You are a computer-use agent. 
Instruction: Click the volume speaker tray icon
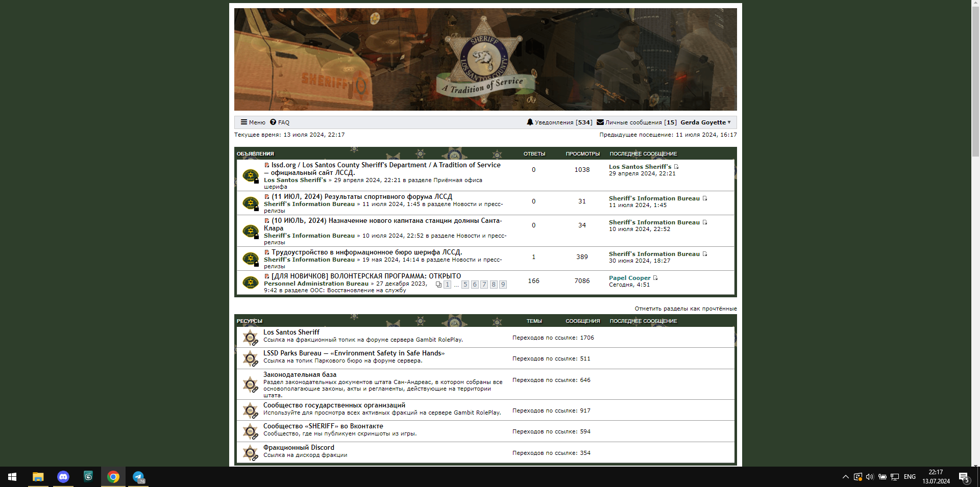click(x=870, y=477)
